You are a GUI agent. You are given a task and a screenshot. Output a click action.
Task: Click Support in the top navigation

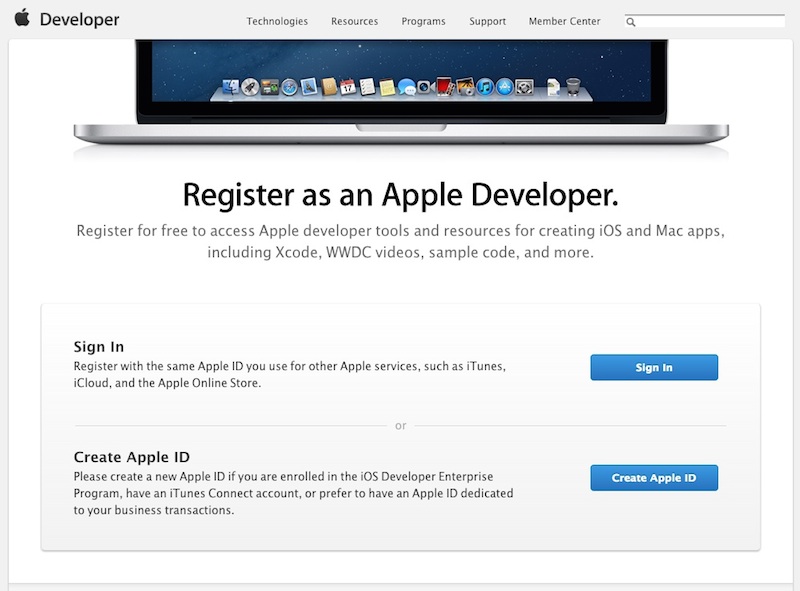tap(487, 20)
